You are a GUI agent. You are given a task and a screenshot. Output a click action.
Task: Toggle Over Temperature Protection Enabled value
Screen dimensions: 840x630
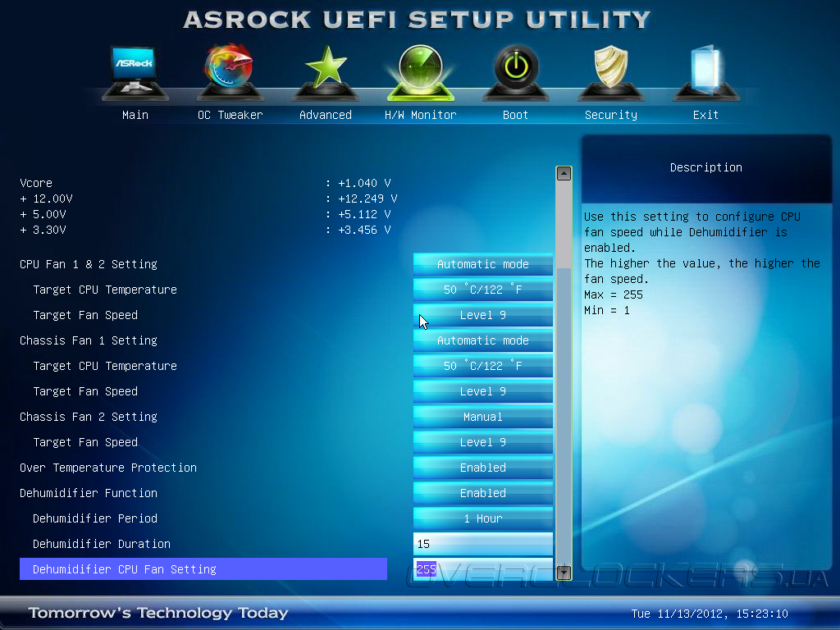coord(482,468)
